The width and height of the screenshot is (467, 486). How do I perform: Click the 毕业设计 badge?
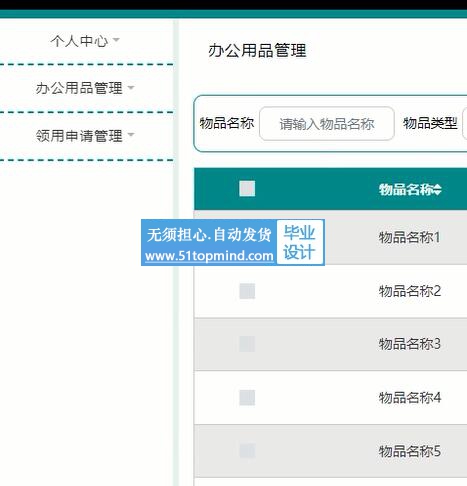[300, 242]
